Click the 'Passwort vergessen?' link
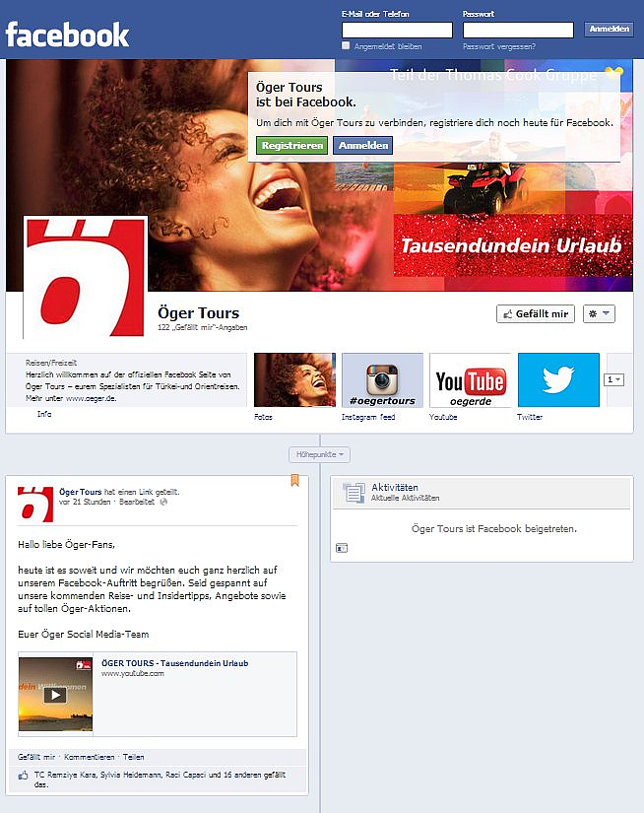The height and width of the screenshot is (813, 644). tap(499, 46)
